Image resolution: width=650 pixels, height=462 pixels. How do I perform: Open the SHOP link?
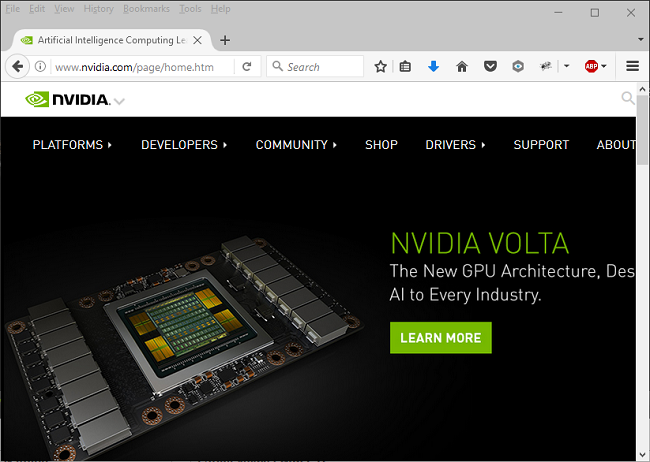point(381,145)
